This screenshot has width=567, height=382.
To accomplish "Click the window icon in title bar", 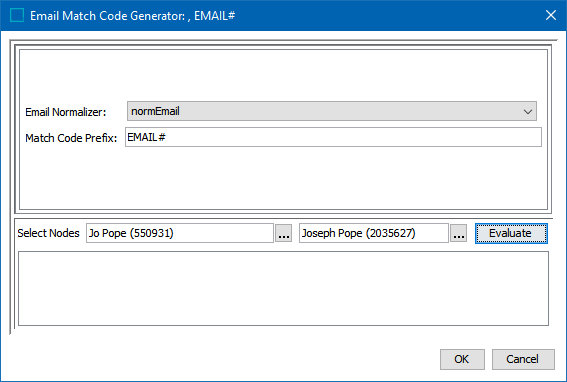I will pos(17,16).
